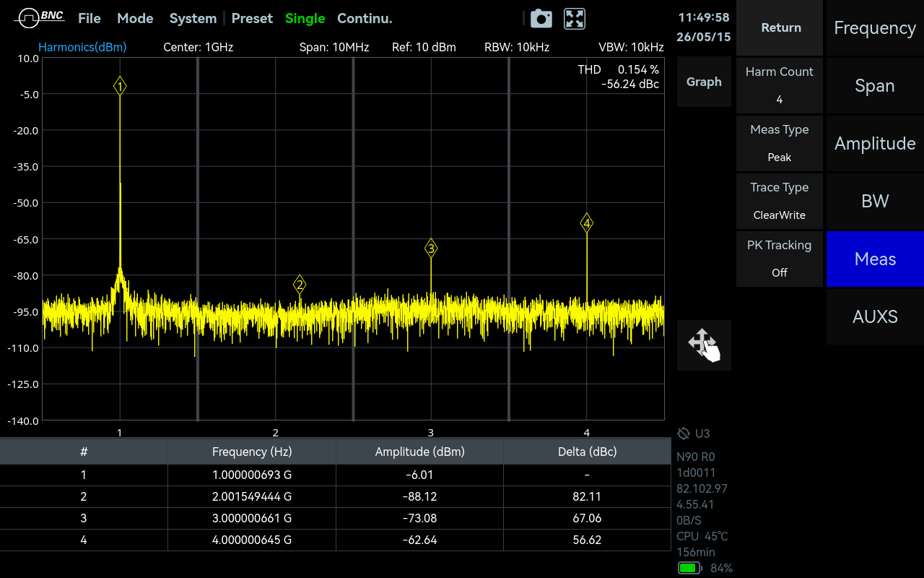This screenshot has height=578, width=924.
Task: Click the VBW: 10kHz readout
Action: coord(631,48)
